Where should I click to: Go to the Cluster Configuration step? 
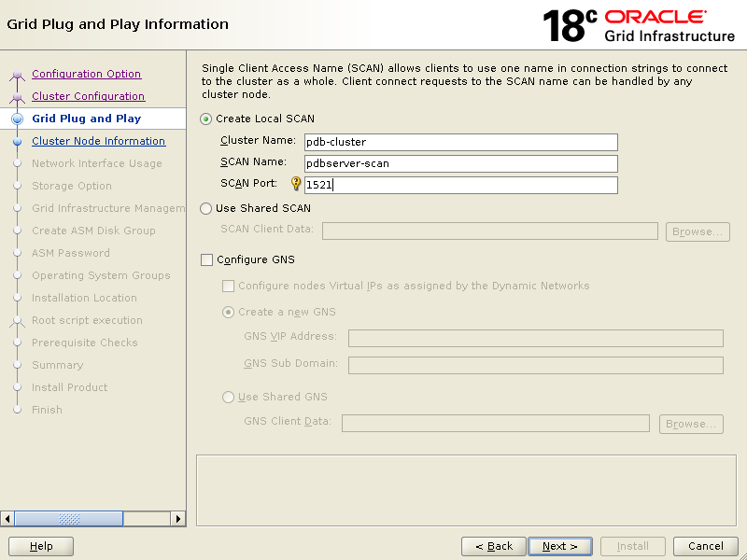click(88, 96)
